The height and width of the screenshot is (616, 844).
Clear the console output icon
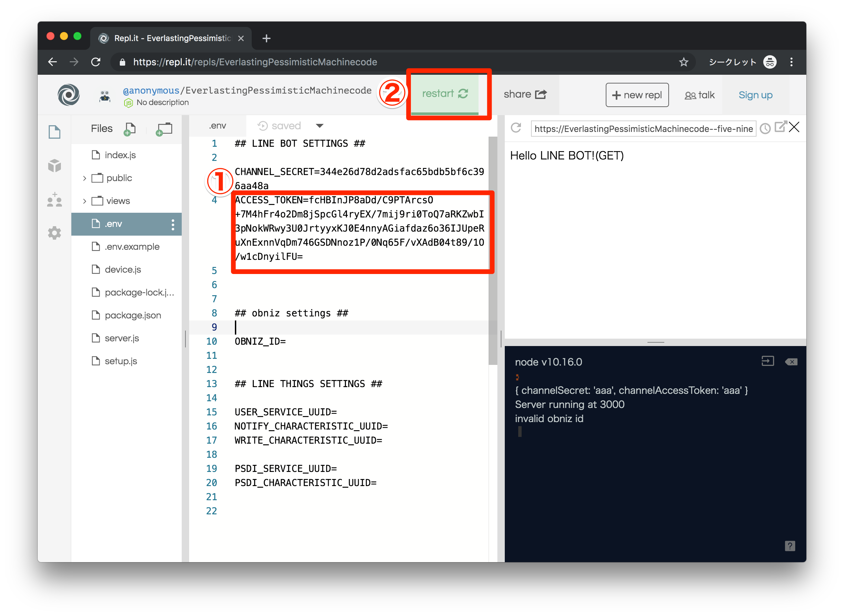click(x=792, y=362)
